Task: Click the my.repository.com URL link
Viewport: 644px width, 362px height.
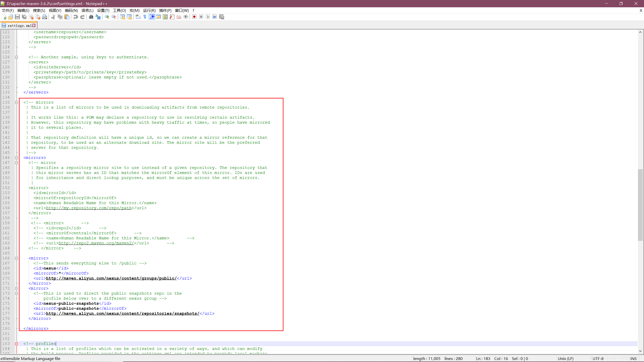Action: pyautogui.click(x=89, y=208)
